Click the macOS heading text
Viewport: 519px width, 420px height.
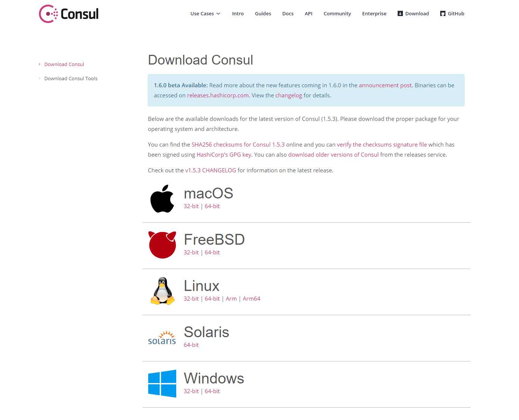pyautogui.click(x=208, y=193)
